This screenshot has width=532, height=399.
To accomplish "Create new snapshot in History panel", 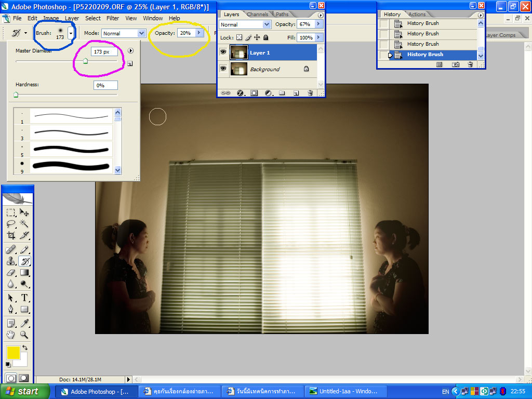I will click(456, 64).
